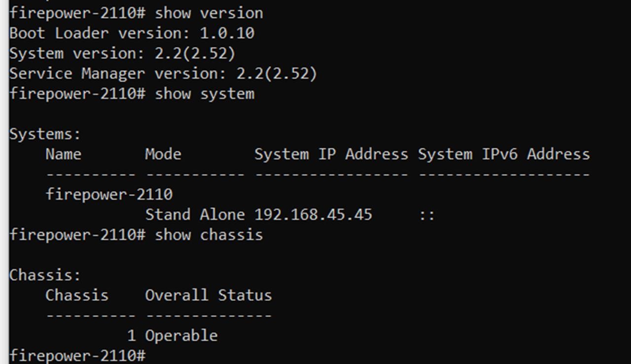Screen dimensions: 631x364
Task: Click the Overall Status column header
Action: (208, 295)
